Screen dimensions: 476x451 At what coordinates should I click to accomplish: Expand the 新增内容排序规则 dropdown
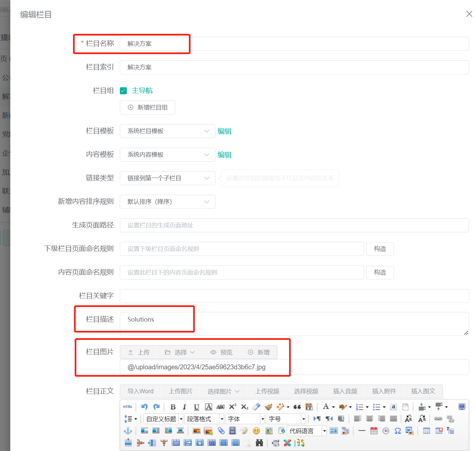tap(167, 201)
